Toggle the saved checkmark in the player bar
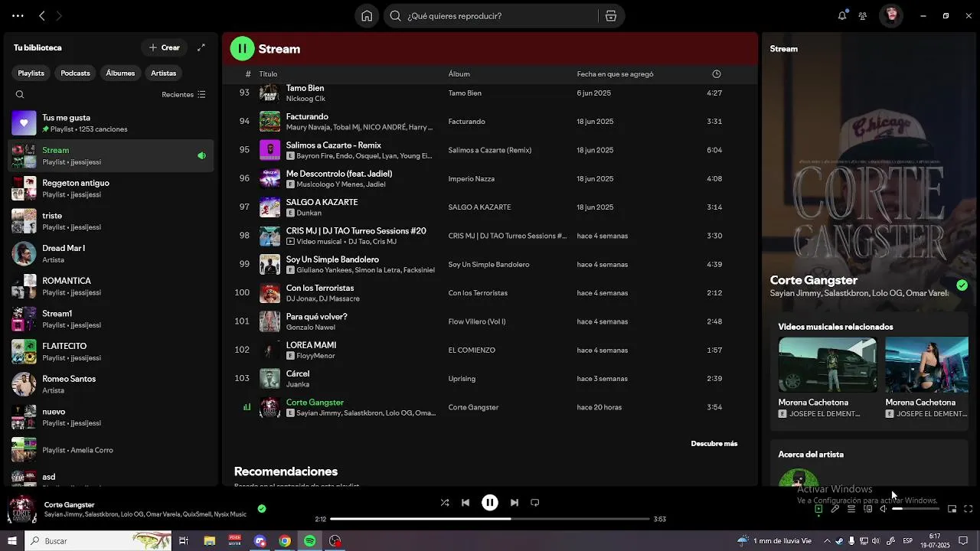 [x=262, y=508]
